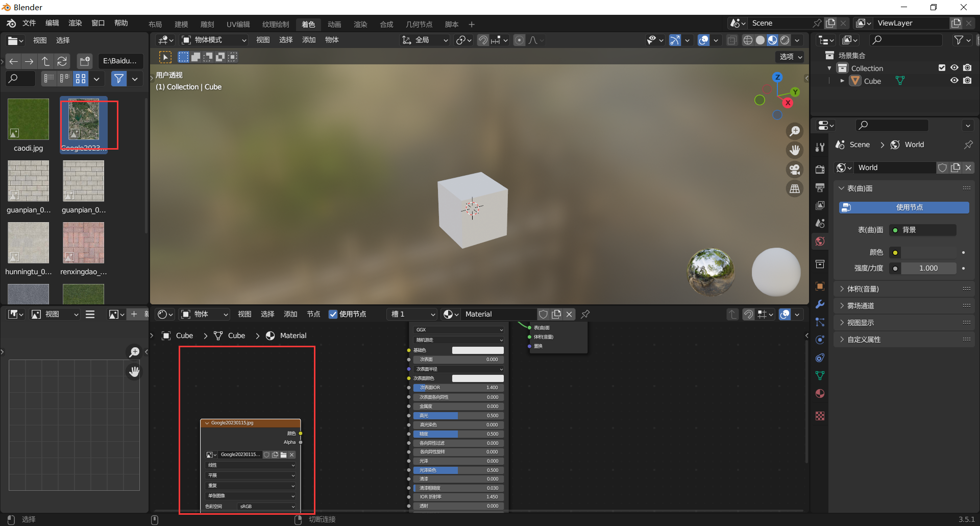
Task: Expand the Volume panel in World properties
Action: [904, 289]
